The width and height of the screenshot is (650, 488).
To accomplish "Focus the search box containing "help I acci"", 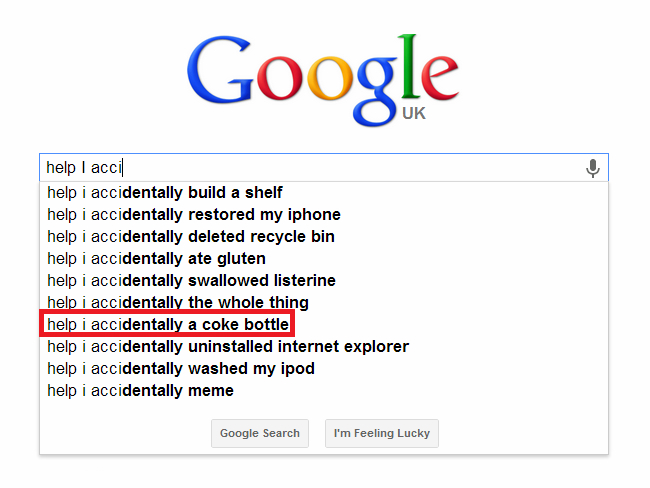I will click(310, 168).
